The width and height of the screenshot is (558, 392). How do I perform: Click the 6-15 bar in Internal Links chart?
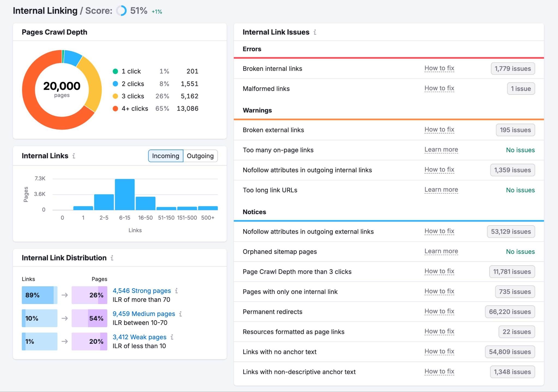[x=125, y=195]
